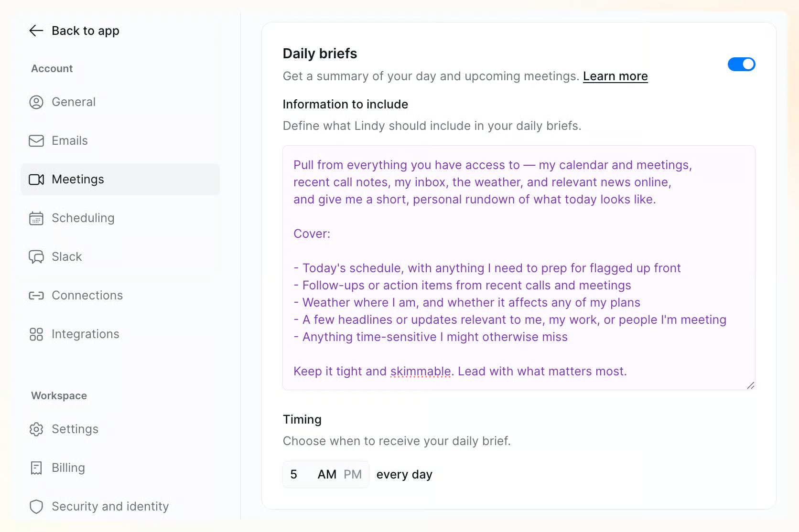This screenshot has height=532, width=799.
Task: Open General via the person icon
Action: [x=36, y=102]
